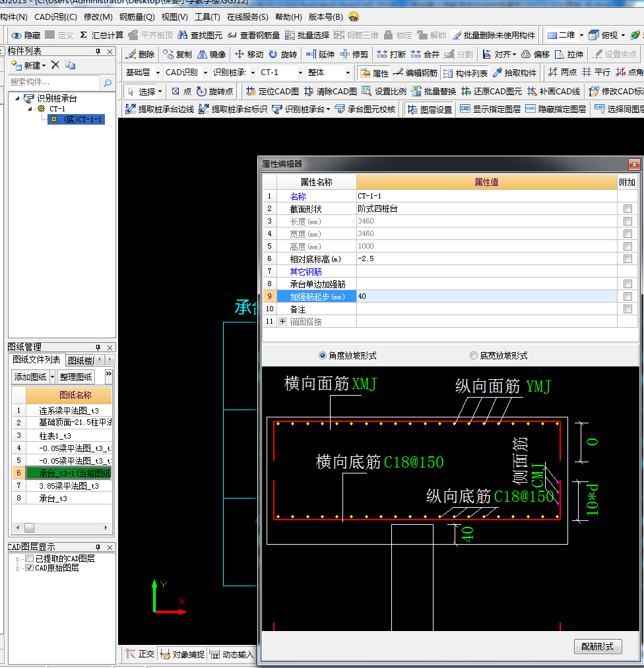Switch to 图纸文件列表 tab
Viewport: 644px width, 668px height.
pos(36,359)
